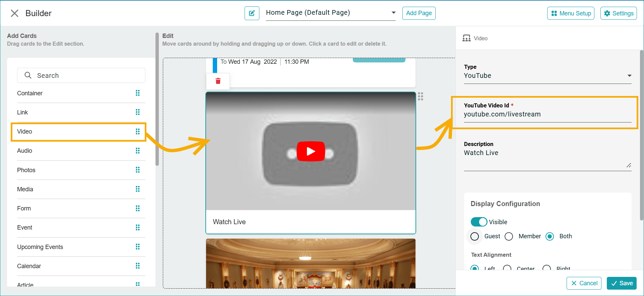Select the Container card
Viewport: 644px width, 296px height.
click(81, 93)
